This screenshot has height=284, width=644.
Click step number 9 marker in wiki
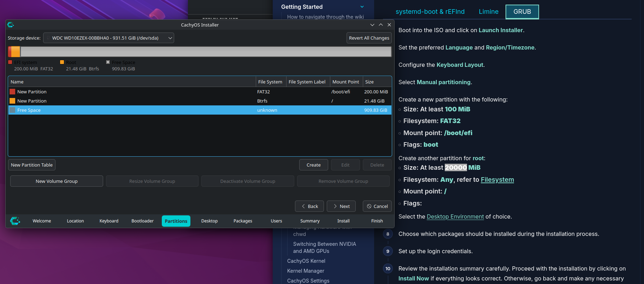388,251
